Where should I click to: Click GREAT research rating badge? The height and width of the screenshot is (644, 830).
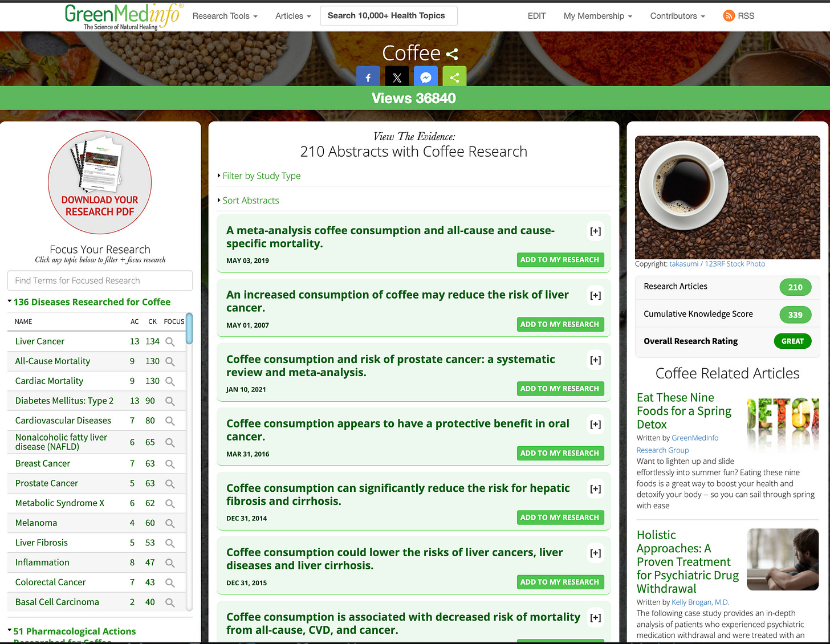pyautogui.click(x=792, y=341)
